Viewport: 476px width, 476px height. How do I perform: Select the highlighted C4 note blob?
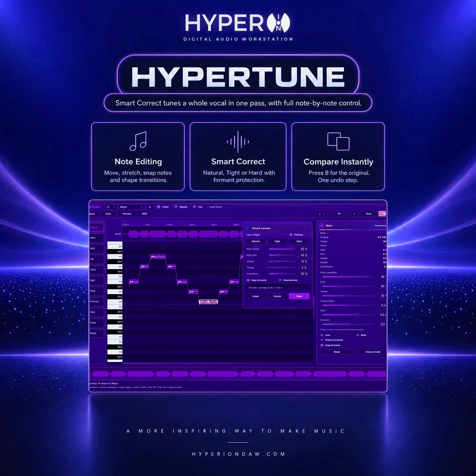pos(208,302)
